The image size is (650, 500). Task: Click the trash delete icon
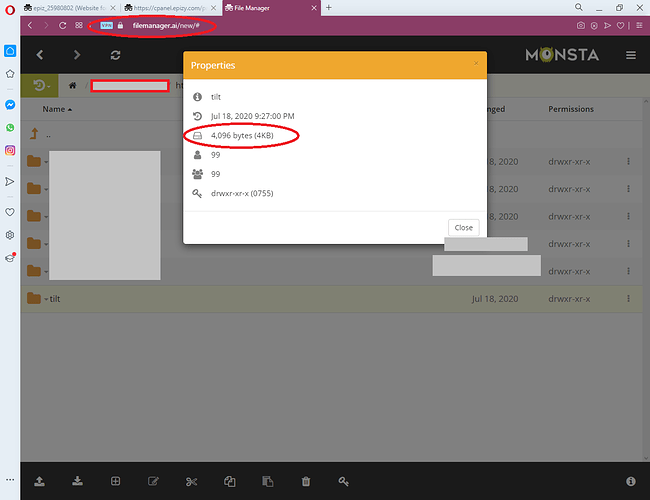coord(306,481)
